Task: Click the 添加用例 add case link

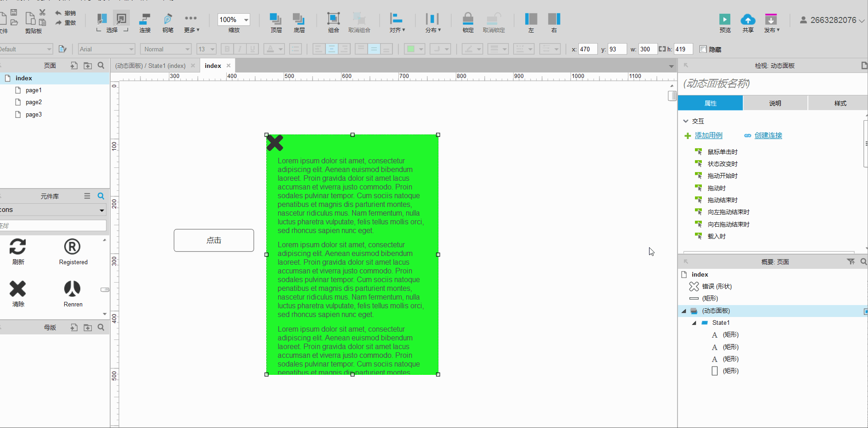Action: (x=708, y=135)
